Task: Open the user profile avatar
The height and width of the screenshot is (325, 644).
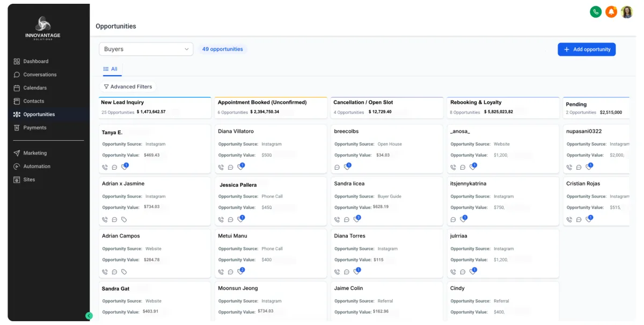Action: 627,12
